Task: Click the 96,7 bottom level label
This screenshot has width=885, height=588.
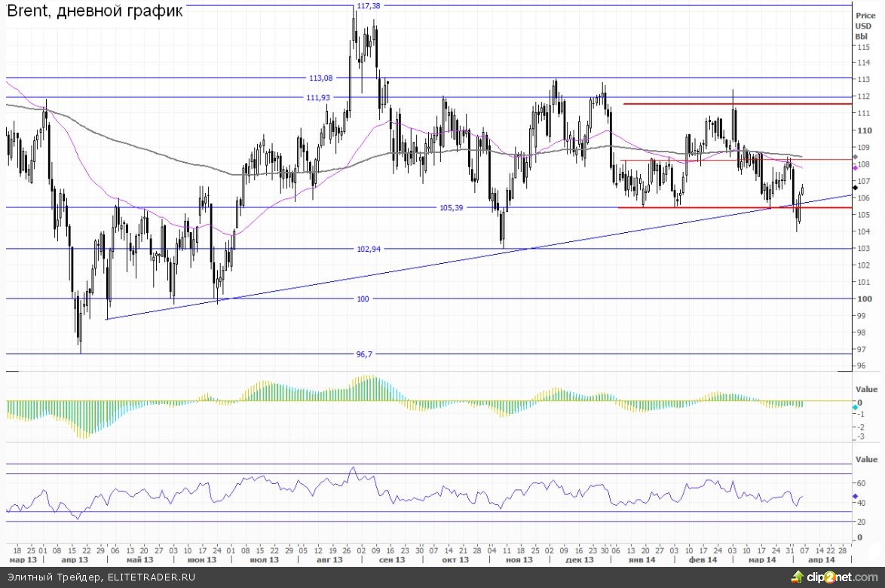Action: click(x=364, y=354)
